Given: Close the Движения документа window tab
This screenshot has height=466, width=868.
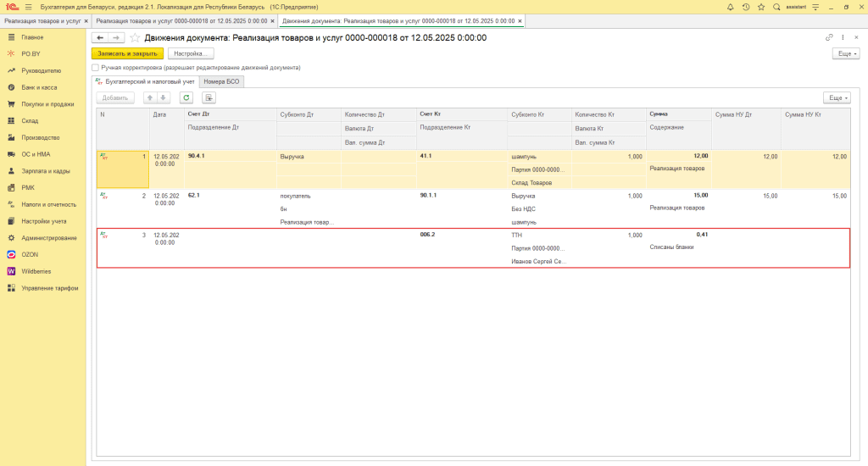Looking at the screenshot, I should [x=520, y=21].
